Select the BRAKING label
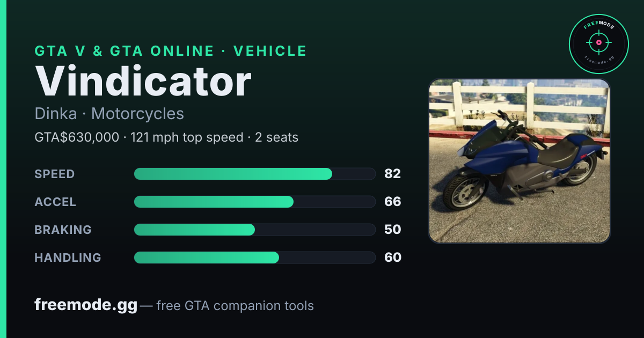 (63, 230)
